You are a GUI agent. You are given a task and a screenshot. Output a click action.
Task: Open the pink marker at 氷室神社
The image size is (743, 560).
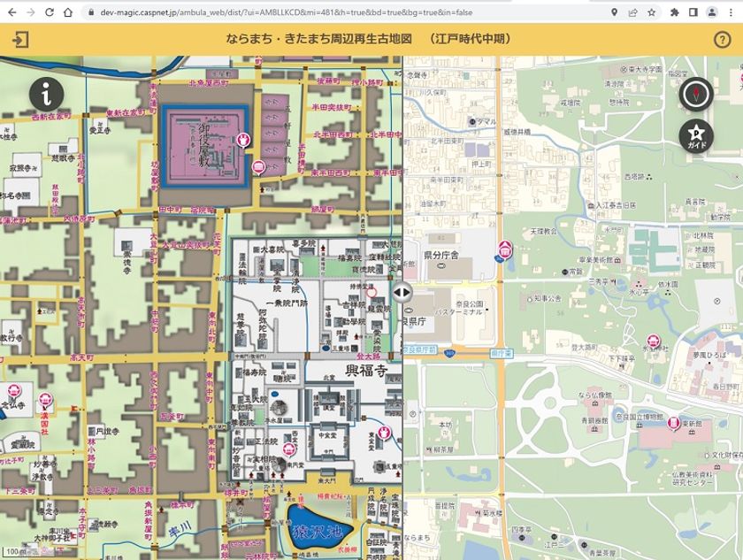coord(654,341)
